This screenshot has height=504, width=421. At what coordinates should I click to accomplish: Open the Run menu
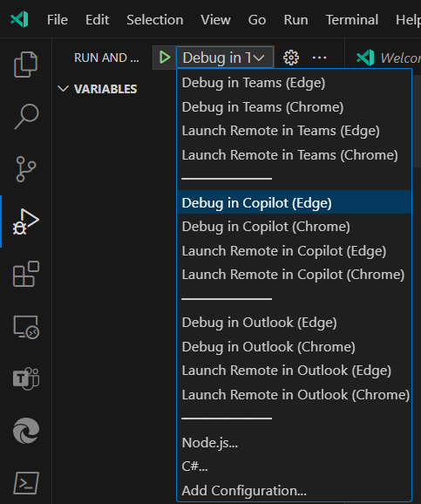295,20
